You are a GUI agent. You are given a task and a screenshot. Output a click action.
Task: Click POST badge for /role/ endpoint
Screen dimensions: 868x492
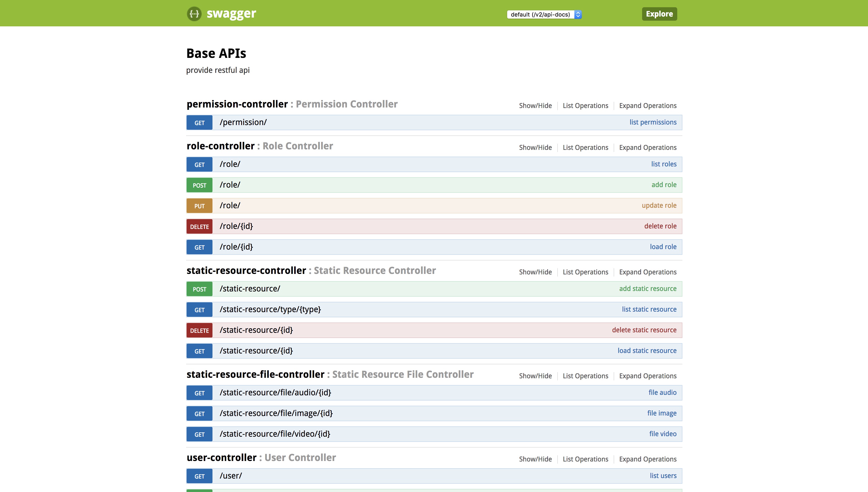click(x=199, y=185)
